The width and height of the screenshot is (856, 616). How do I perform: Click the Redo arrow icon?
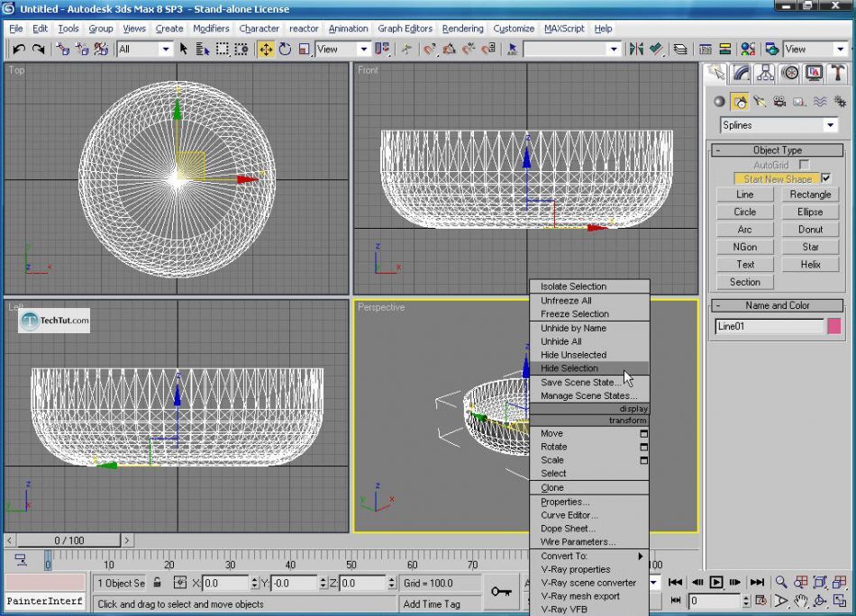click(38, 50)
